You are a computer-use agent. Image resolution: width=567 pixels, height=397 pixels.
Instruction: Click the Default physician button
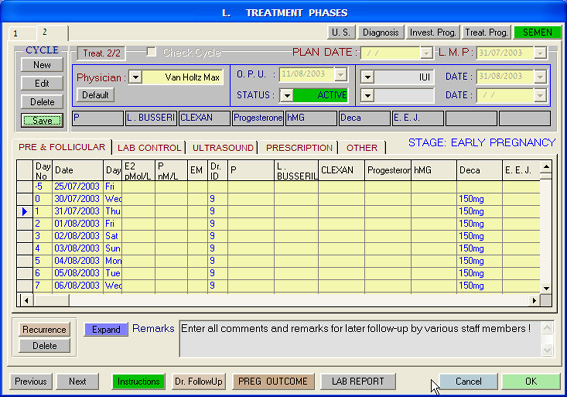pyautogui.click(x=95, y=95)
